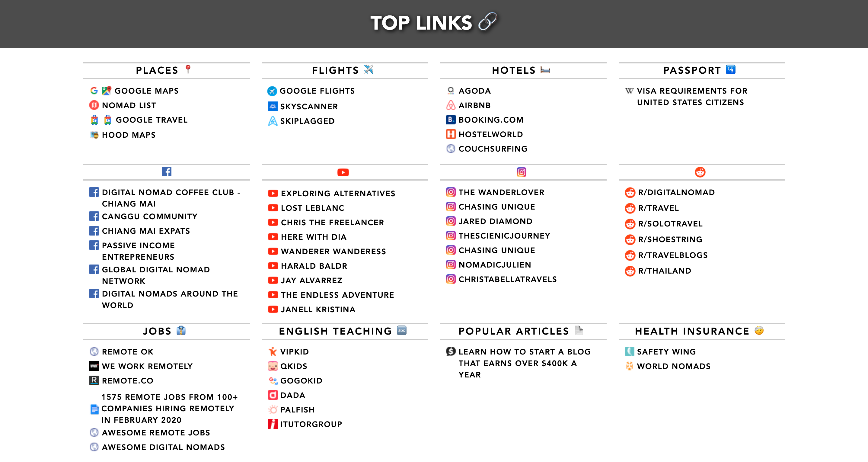Visit the Couchsurfing link
This screenshot has height=462, width=868.
[493, 149]
